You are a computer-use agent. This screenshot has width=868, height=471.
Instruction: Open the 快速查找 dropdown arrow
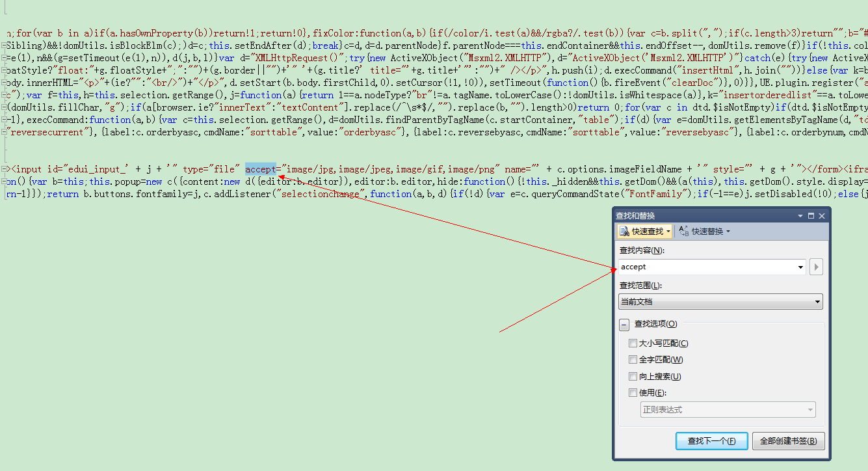tap(668, 232)
